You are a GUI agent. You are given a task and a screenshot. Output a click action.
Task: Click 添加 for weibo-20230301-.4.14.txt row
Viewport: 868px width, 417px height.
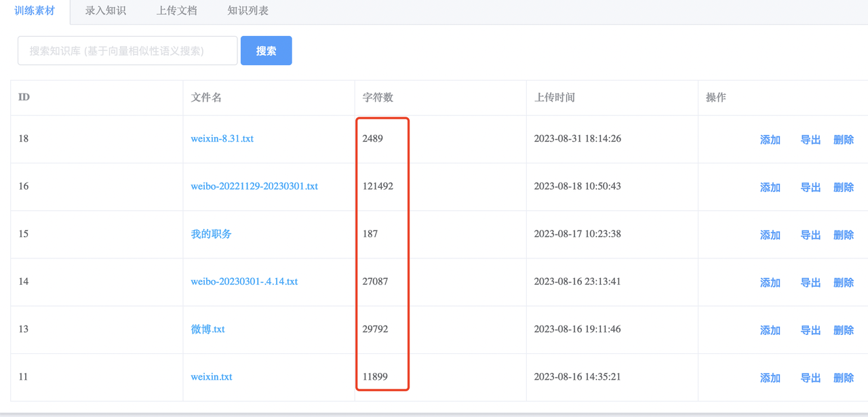click(770, 282)
